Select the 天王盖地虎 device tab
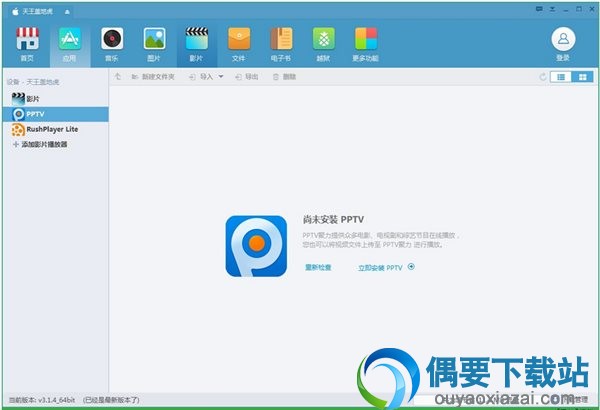The width and height of the screenshot is (600, 410). tap(38, 12)
